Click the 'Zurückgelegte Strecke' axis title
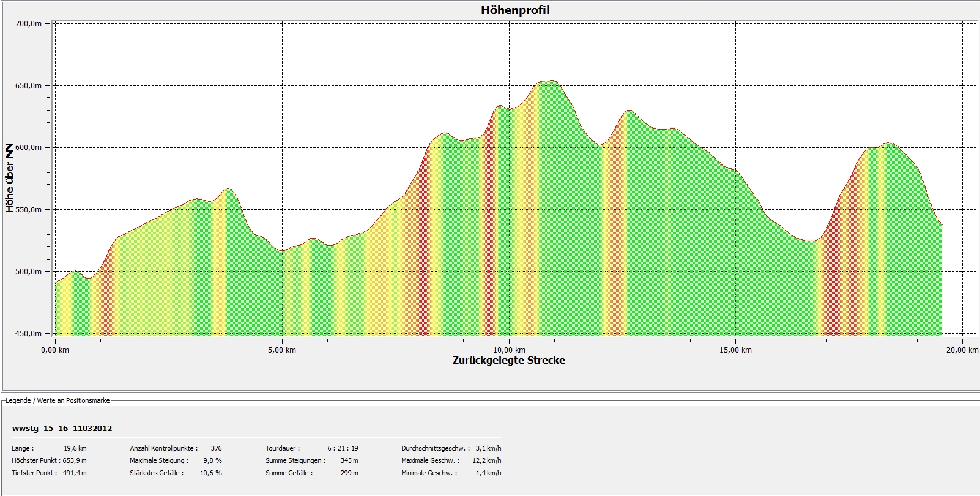980x496 pixels. (x=508, y=361)
